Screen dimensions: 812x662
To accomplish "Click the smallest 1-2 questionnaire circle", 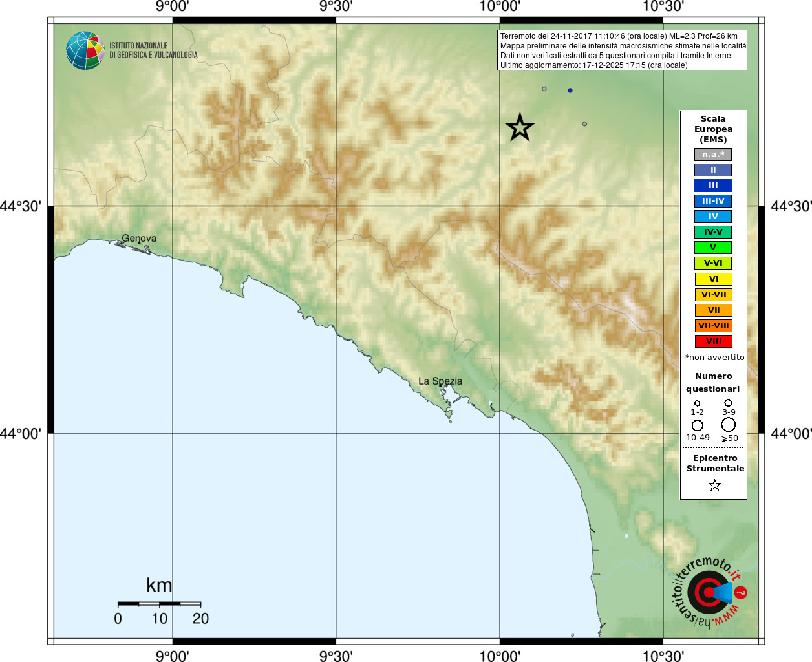I will (697, 403).
